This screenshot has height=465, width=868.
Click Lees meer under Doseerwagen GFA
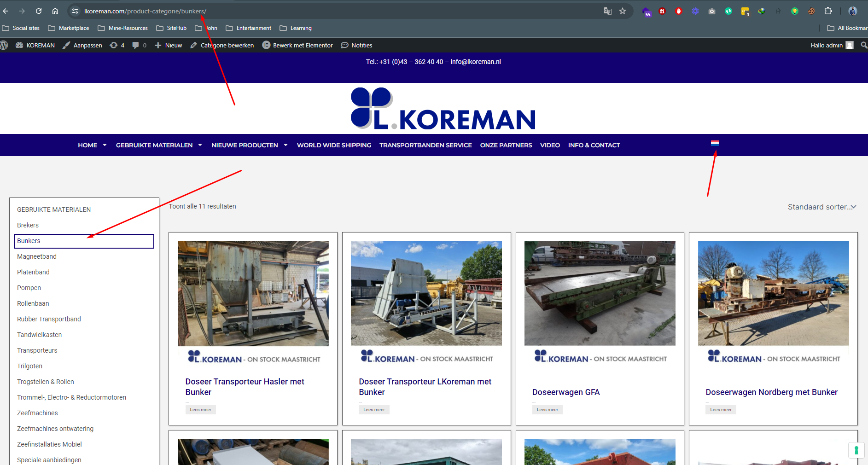(x=547, y=410)
